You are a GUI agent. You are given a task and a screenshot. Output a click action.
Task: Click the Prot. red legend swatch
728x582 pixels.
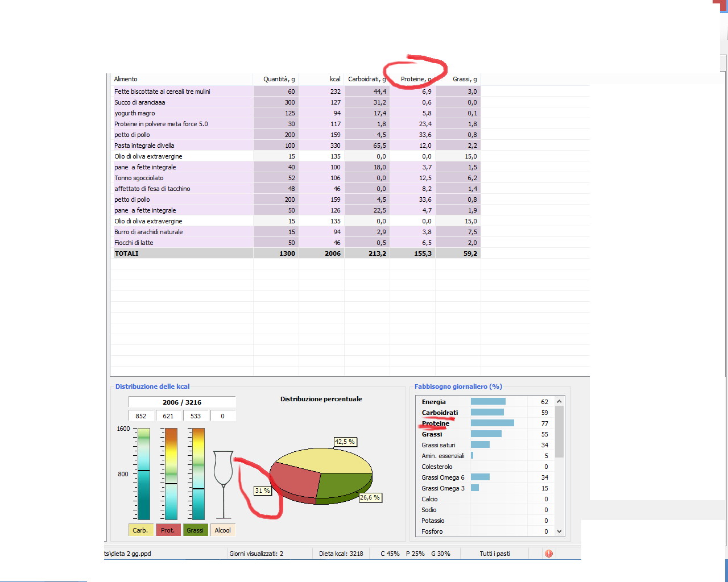[x=168, y=530]
